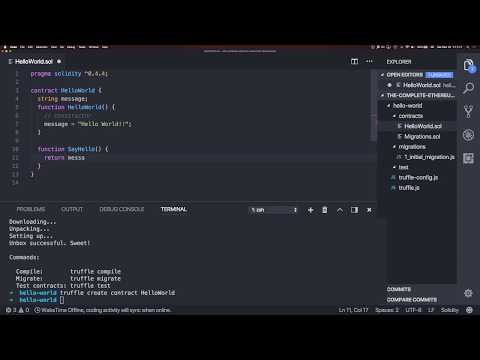Collapse the contracts folder
This screenshot has width=480, height=360.
[394, 116]
